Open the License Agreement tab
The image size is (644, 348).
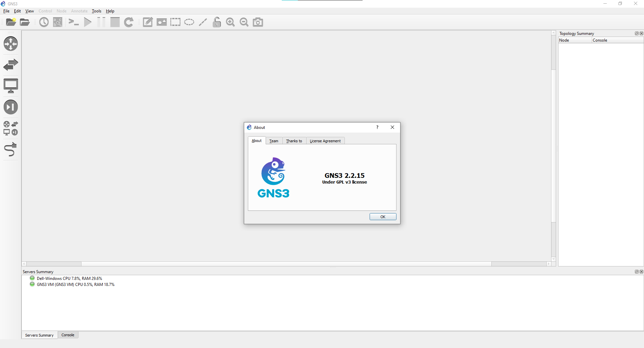tap(325, 141)
